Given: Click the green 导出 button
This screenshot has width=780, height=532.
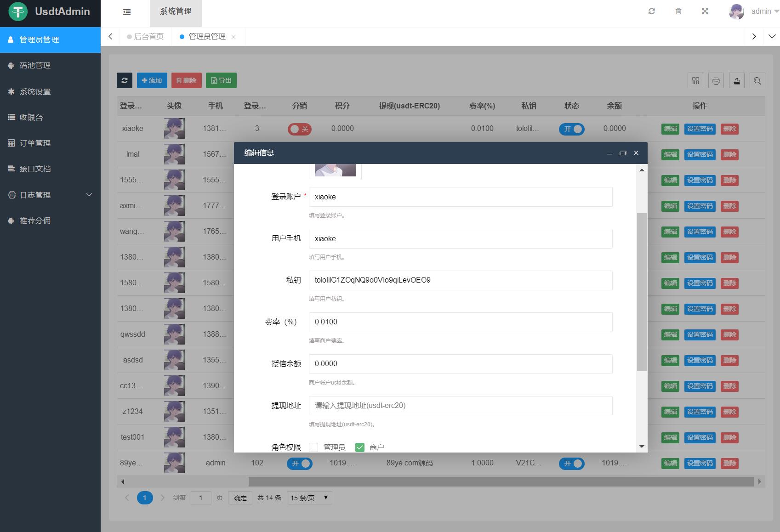Looking at the screenshot, I should 221,80.
